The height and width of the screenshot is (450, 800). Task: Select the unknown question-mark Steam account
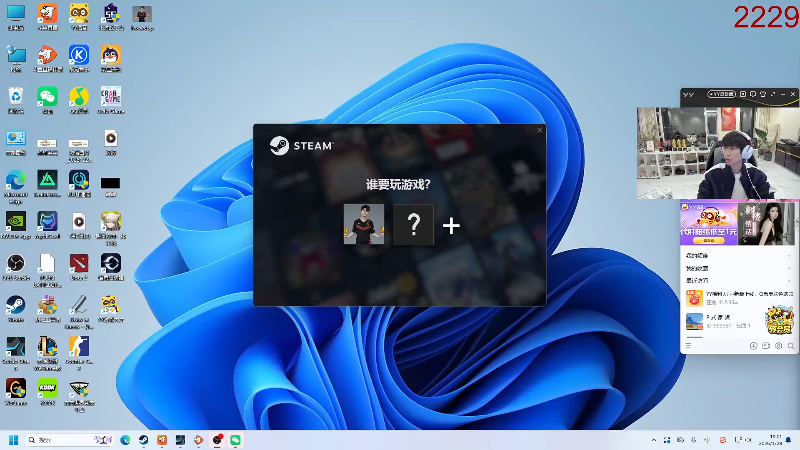[x=413, y=224]
